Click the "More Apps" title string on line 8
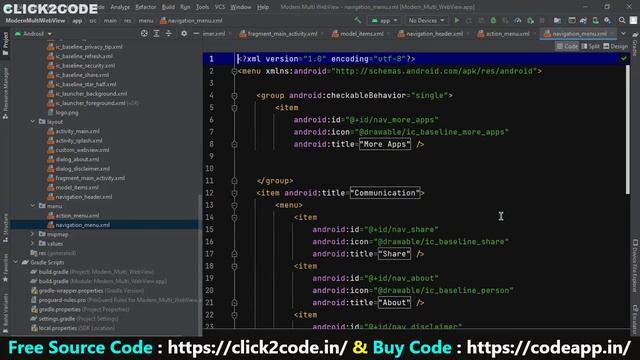This screenshot has width=640, height=360. point(385,144)
